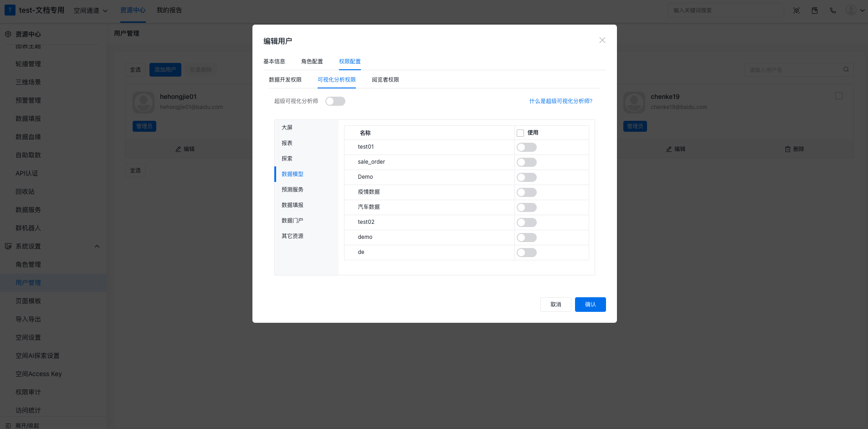Enable usage toggle for test01
The width and height of the screenshot is (868, 429).
pyautogui.click(x=527, y=147)
